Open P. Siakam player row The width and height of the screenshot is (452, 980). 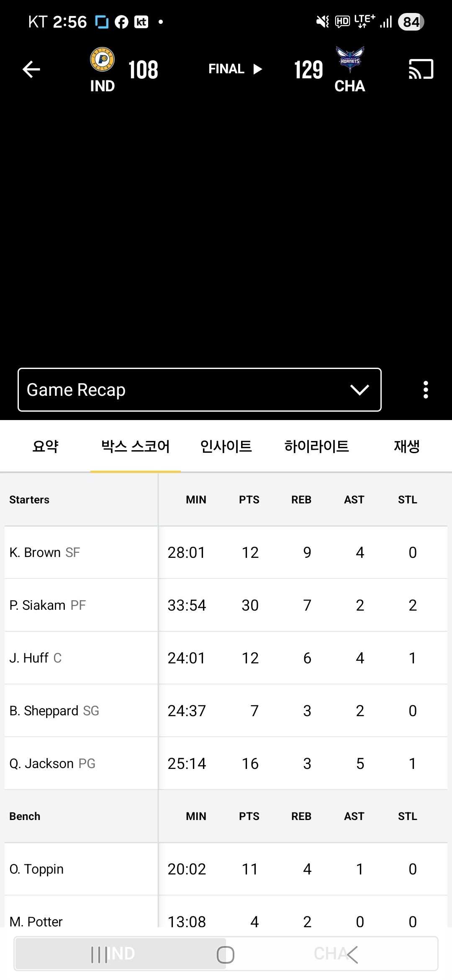pos(47,605)
